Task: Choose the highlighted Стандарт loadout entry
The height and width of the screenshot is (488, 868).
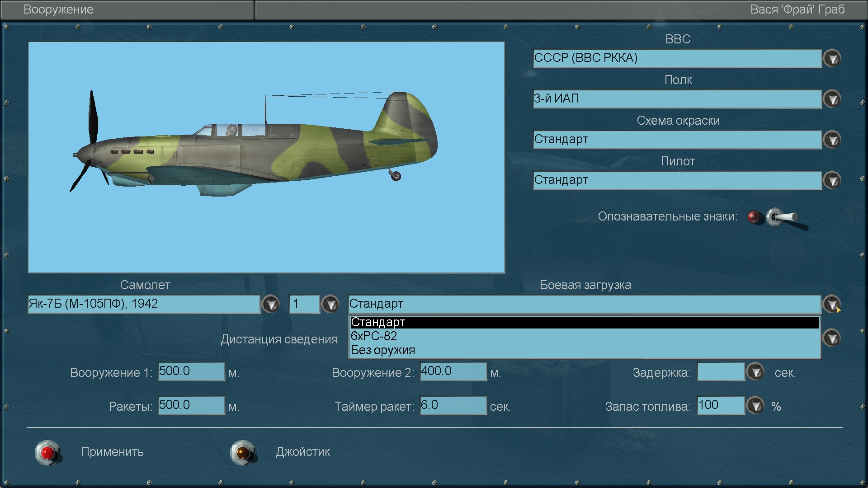Action: point(378,322)
